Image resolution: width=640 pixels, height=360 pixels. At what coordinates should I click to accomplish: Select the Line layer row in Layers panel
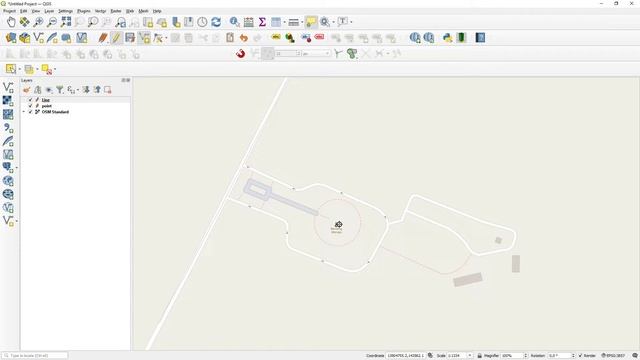pos(76,100)
